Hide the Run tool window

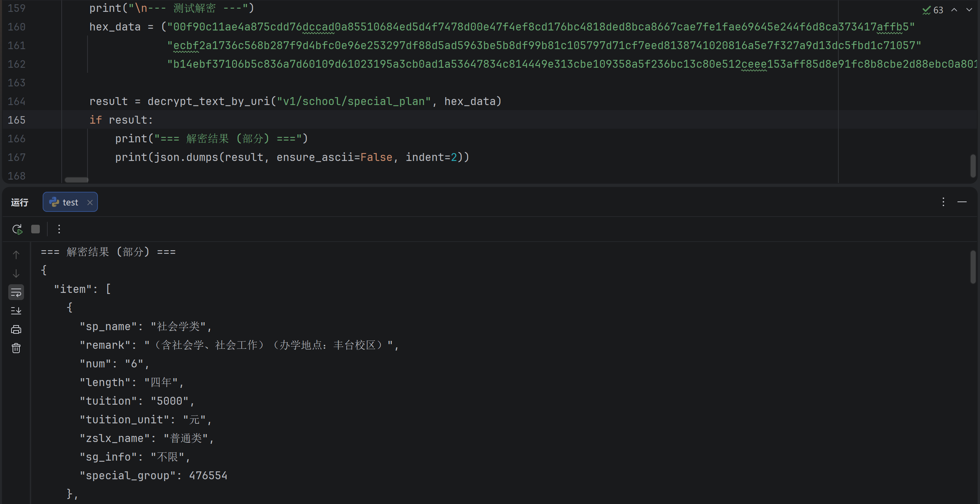(x=962, y=201)
